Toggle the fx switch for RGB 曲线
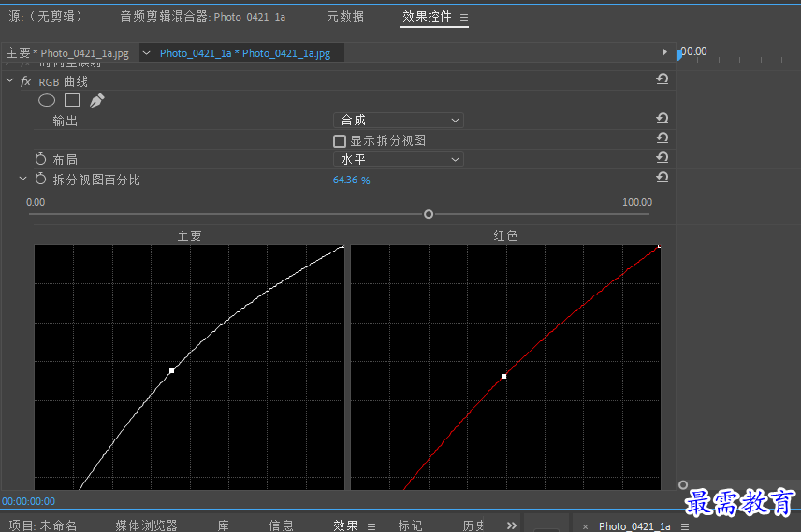This screenshot has height=532, width=801. [25, 81]
